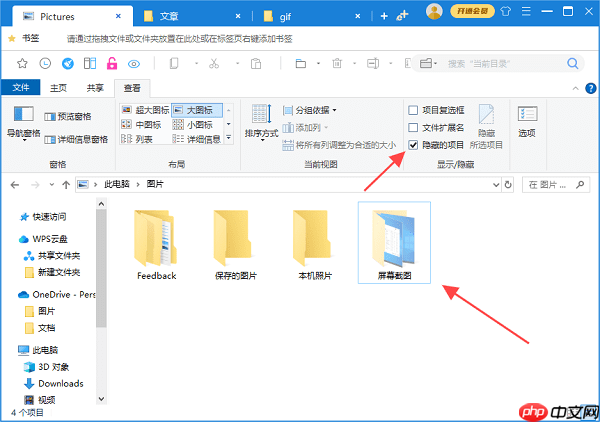Image resolution: width=600 pixels, height=422 pixels.
Task: Collapse the ribbon with the caret
Action: pyautogui.click(x=575, y=88)
